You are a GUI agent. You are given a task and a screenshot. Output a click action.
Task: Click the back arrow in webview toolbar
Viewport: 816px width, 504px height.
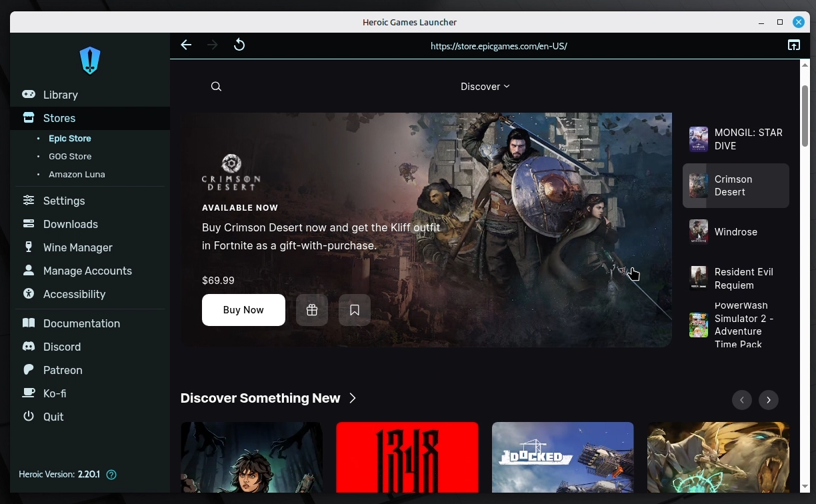[186, 45]
